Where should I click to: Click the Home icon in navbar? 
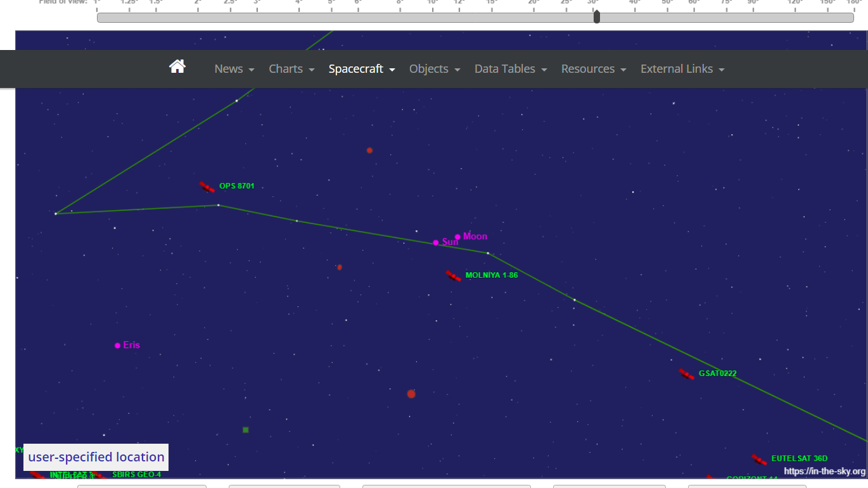pyautogui.click(x=177, y=66)
